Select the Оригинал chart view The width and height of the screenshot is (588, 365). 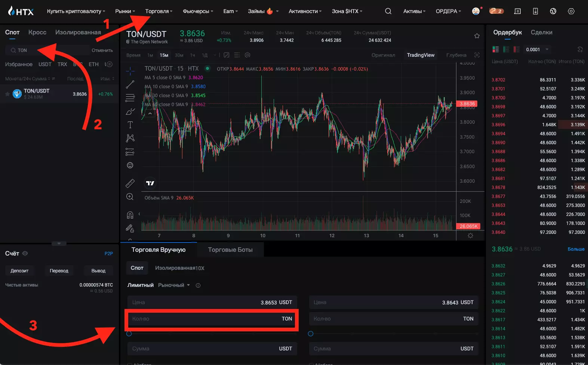pyautogui.click(x=383, y=55)
